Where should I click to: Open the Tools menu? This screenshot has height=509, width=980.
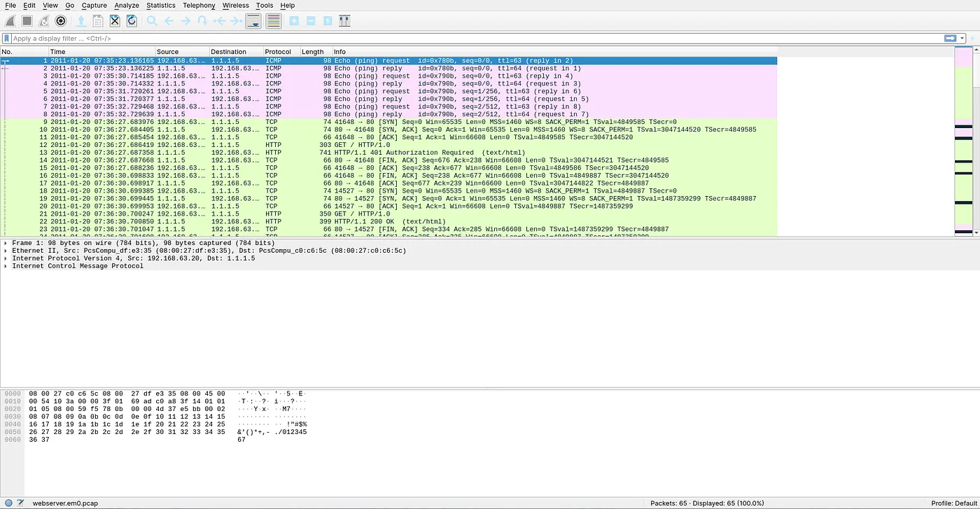[x=265, y=6]
